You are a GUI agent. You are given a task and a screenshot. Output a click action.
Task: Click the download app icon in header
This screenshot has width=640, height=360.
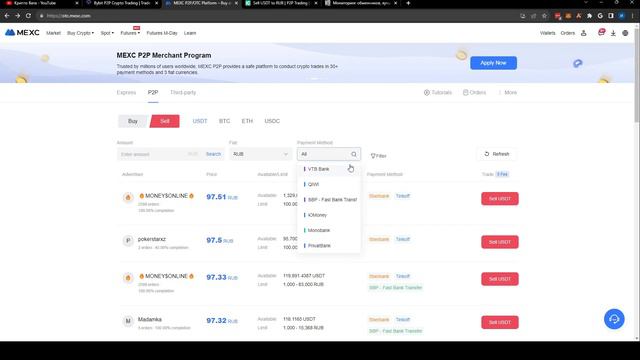(613, 33)
